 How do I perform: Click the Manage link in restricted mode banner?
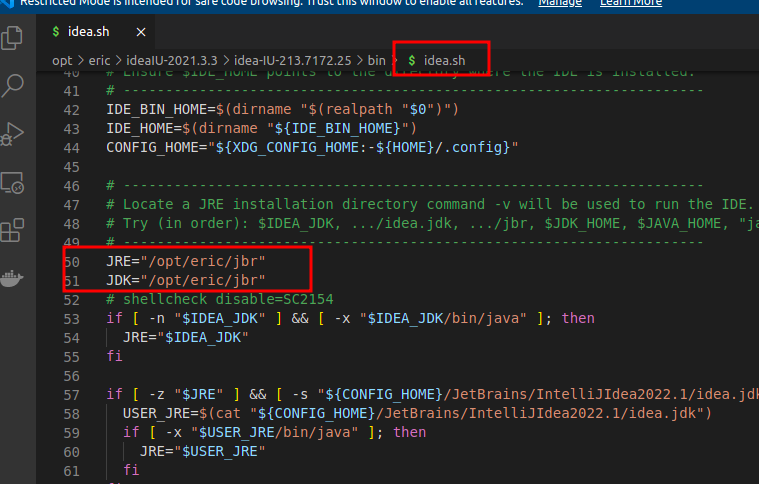(560, 3)
